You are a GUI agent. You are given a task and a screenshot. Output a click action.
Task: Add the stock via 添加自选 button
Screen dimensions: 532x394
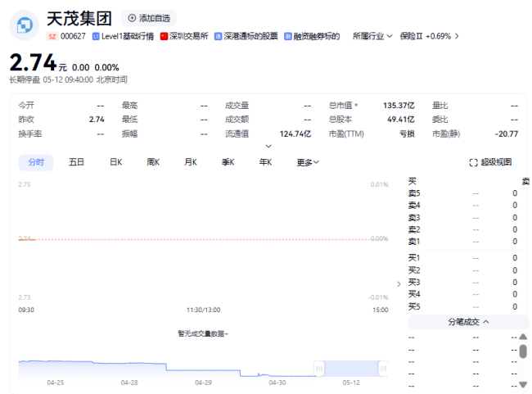coord(148,18)
